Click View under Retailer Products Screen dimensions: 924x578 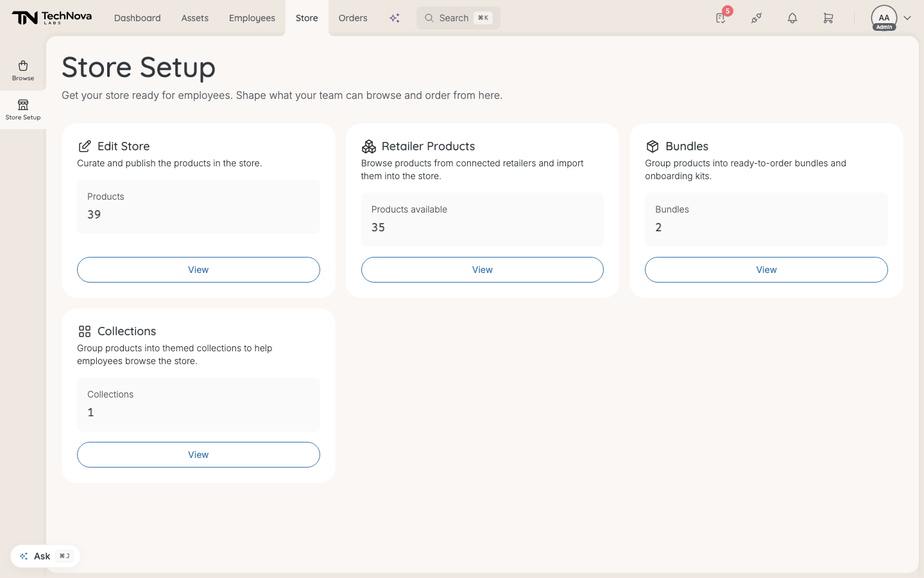483,270
